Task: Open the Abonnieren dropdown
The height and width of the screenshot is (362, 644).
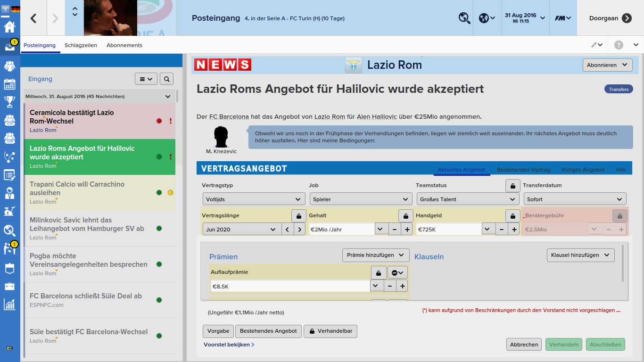Action: pyautogui.click(x=608, y=65)
